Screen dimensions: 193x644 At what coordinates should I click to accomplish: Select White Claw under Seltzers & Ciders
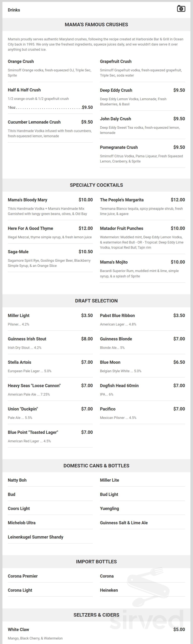point(18,629)
